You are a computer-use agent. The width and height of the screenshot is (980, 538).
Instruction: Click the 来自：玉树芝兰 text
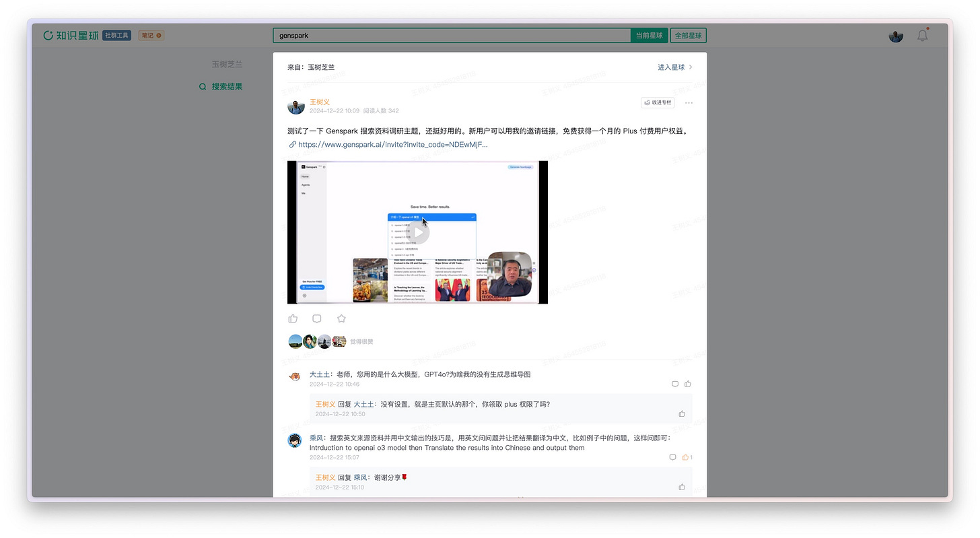[x=311, y=67]
